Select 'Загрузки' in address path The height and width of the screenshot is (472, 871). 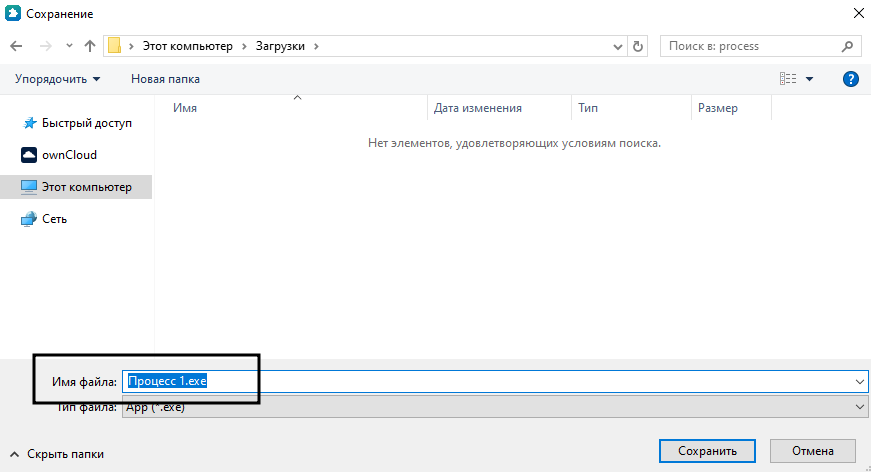(280, 46)
